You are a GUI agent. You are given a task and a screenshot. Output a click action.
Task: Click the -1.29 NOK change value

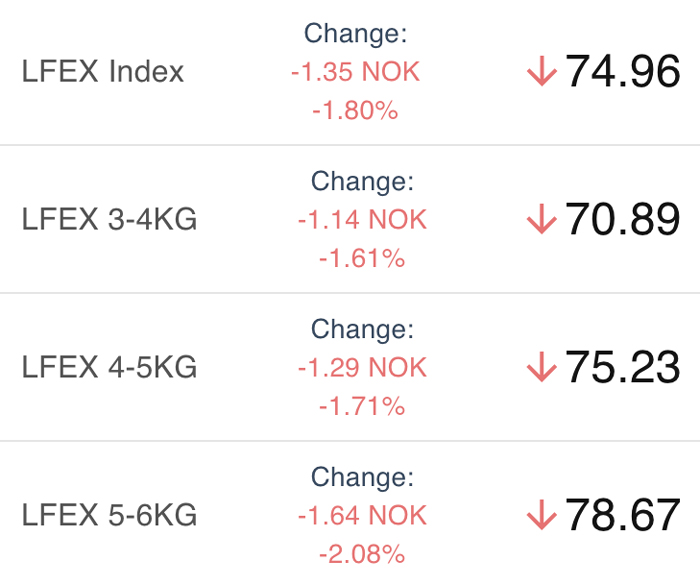362,367
